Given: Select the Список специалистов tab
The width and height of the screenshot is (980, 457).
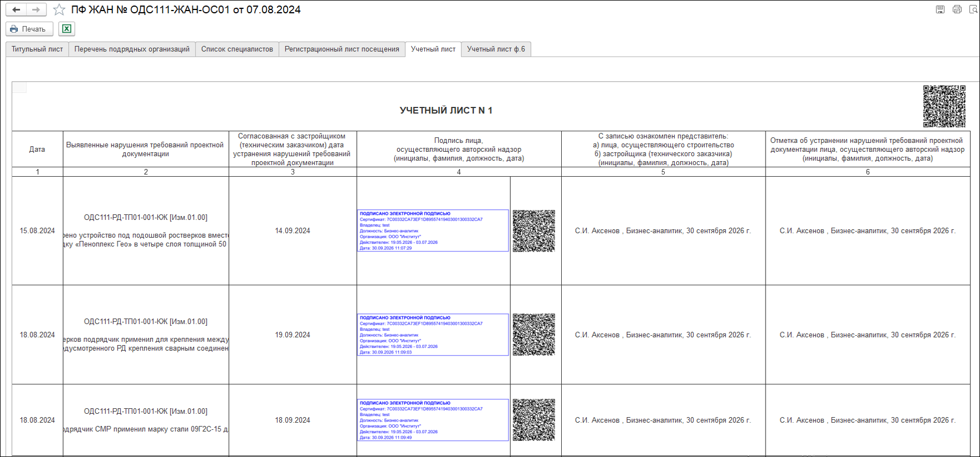Looking at the screenshot, I should click(x=237, y=49).
